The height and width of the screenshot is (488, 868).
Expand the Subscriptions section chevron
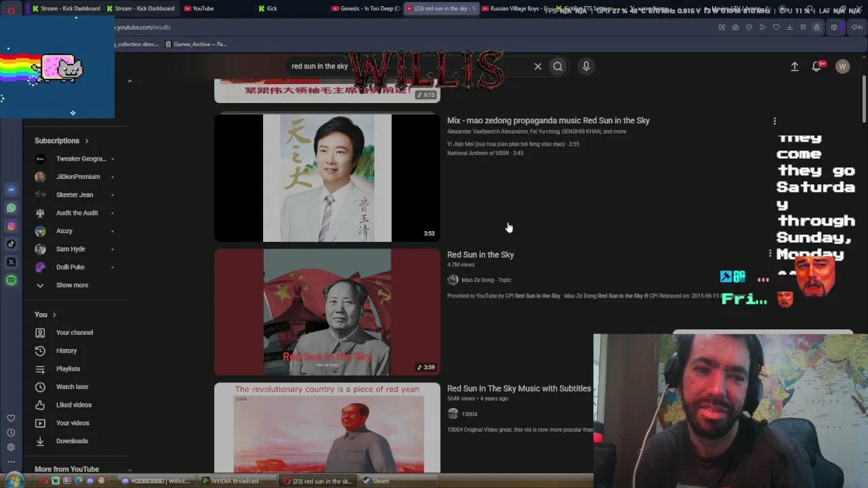click(87, 141)
